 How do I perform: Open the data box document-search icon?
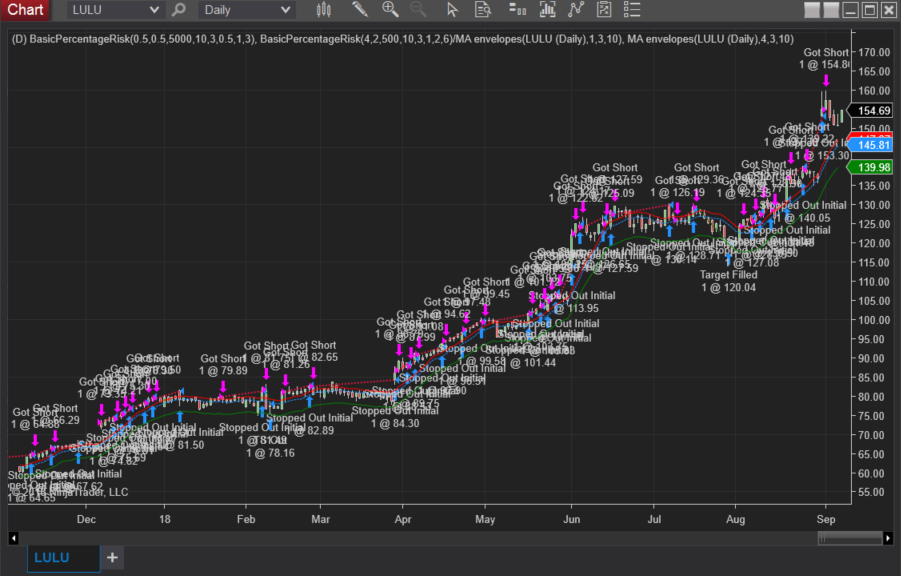(483, 10)
